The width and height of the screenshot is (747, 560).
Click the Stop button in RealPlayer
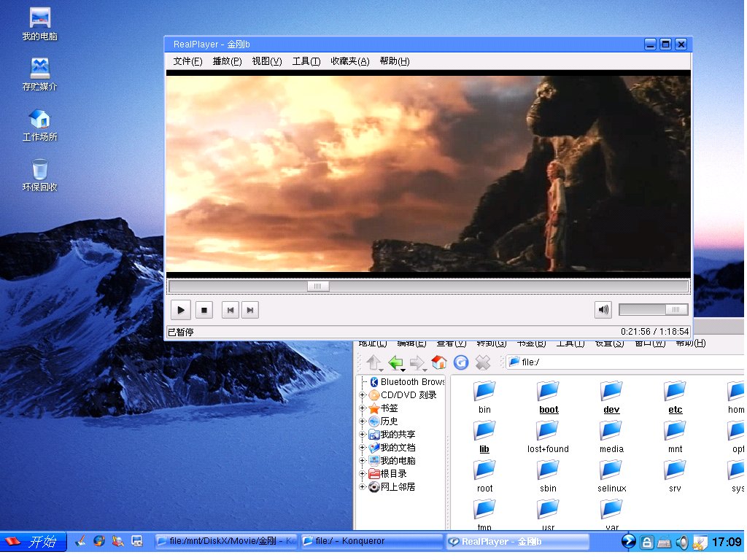point(204,310)
